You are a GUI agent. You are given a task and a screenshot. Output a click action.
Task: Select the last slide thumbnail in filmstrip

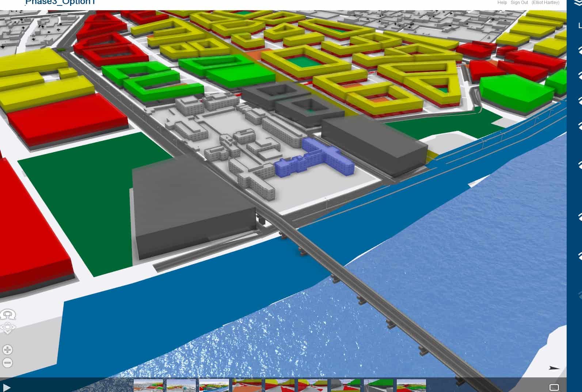pos(411,386)
